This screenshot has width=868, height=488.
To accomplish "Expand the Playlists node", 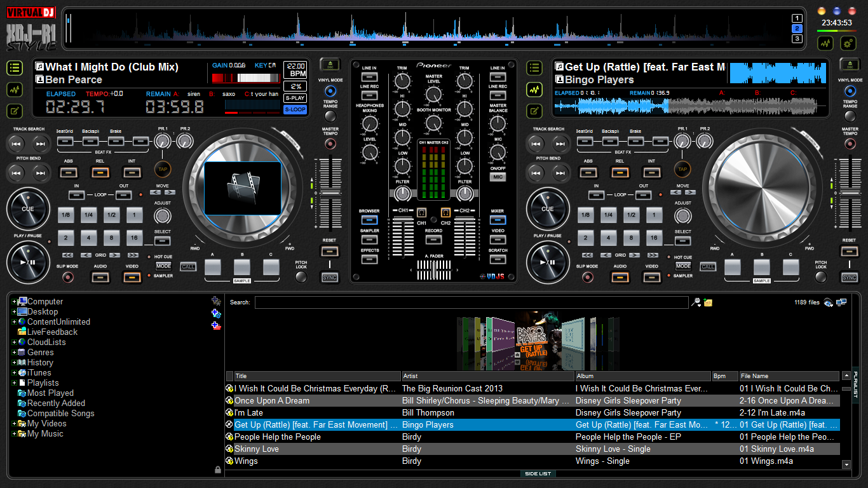I will pyautogui.click(x=14, y=383).
